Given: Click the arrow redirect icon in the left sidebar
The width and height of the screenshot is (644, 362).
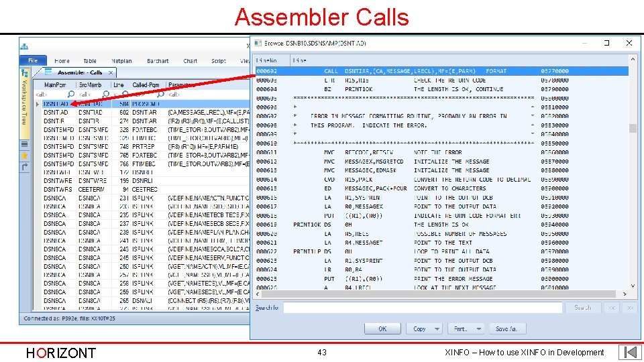Looking at the screenshot, I should coord(25,166).
